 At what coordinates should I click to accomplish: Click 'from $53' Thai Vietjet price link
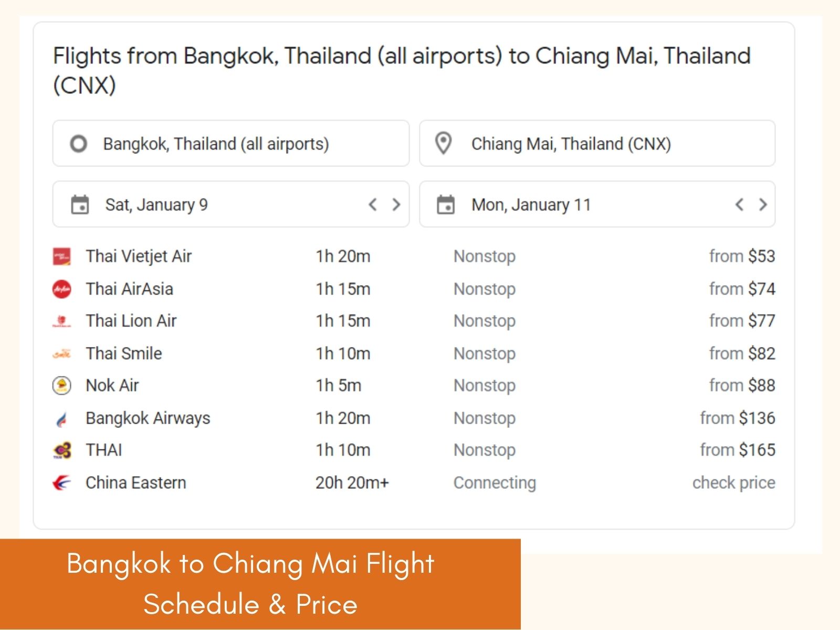(x=742, y=256)
